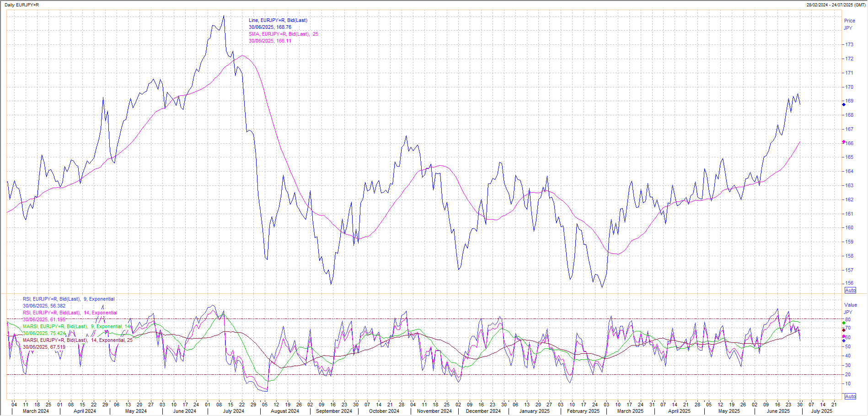The width and height of the screenshot is (868, 416).
Task: Click the 80 level on the RSI value axis
Action: click(848, 319)
